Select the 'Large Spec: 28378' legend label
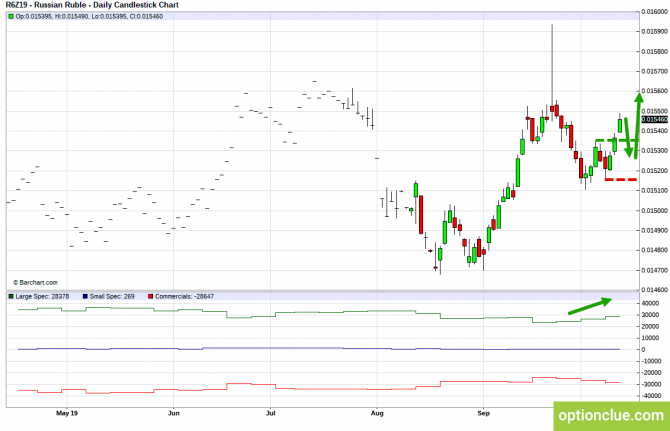The width and height of the screenshot is (670, 431). pos(42,296)
